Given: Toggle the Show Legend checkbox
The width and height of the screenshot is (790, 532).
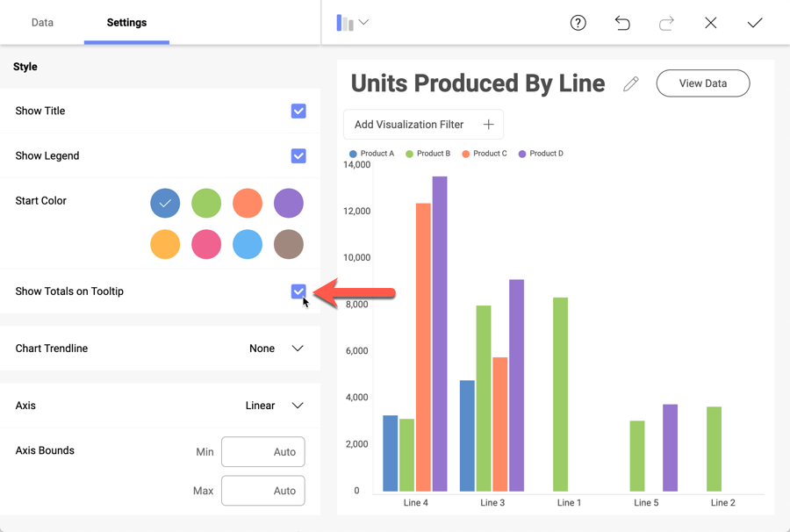Looking at the screenshot, I should point(298,156).
